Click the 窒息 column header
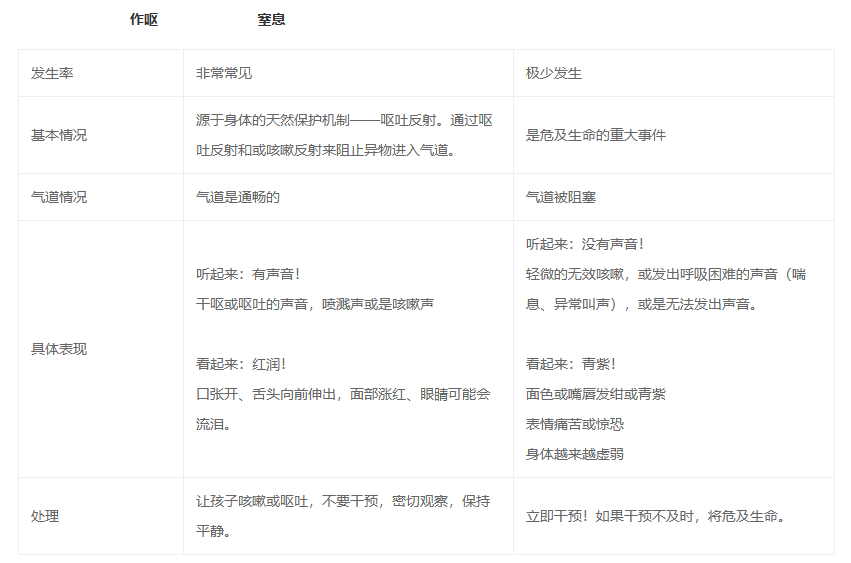This screenshot has width=851, height=563. [271, 19]
